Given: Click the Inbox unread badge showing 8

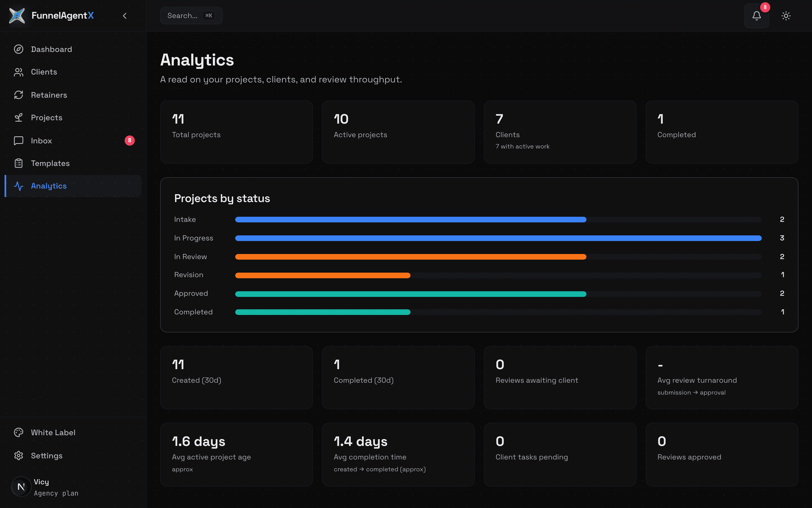Looking at the screenshot, I should 129,141.
